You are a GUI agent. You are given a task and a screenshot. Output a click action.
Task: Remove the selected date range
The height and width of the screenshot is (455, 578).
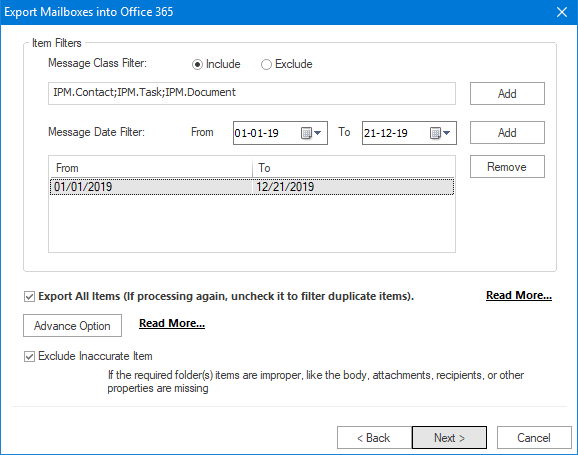tap(507, 167)
